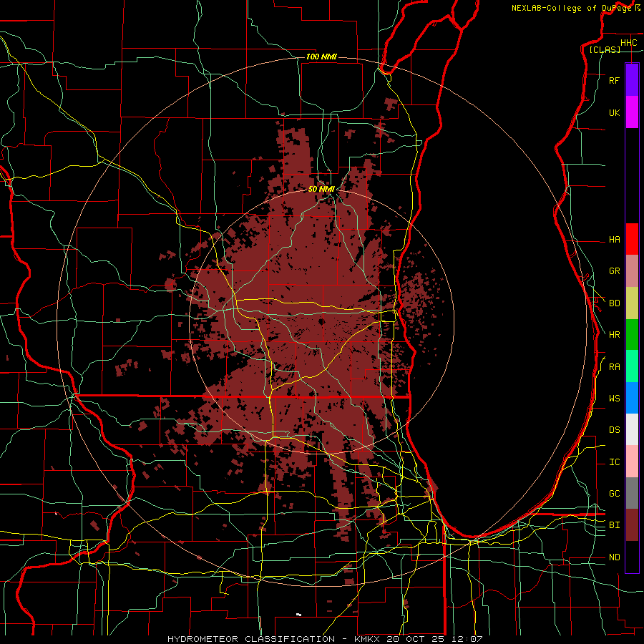Click the HYDROMETEOR CLASSIFICATION title text
Screen dimensions: 644x644
pyautogui.click(x=251, y=639)
